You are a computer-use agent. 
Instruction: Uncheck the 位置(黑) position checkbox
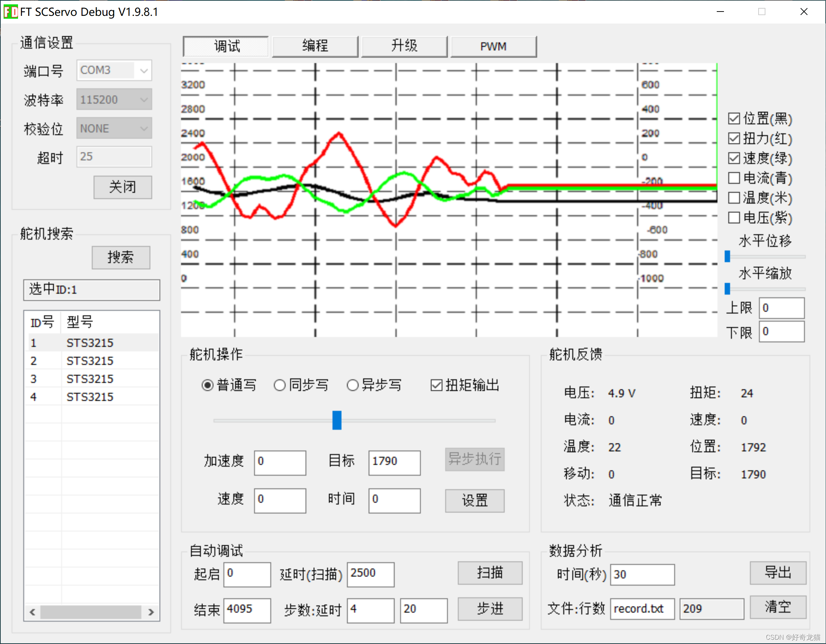coord(734,119)
